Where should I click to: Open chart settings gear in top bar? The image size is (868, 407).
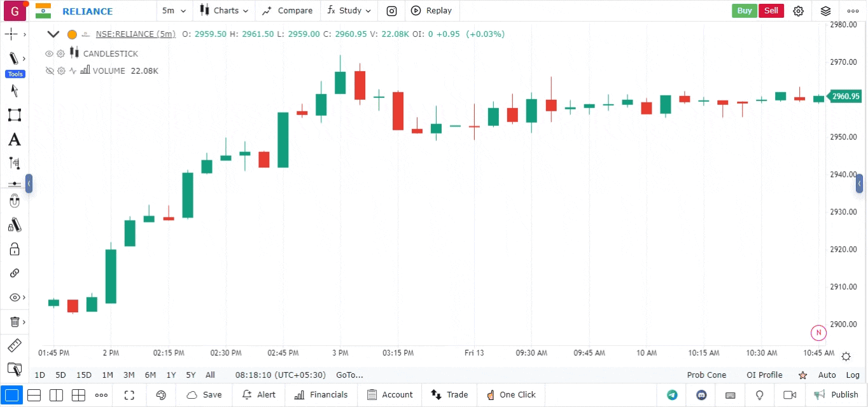[799, 11]
